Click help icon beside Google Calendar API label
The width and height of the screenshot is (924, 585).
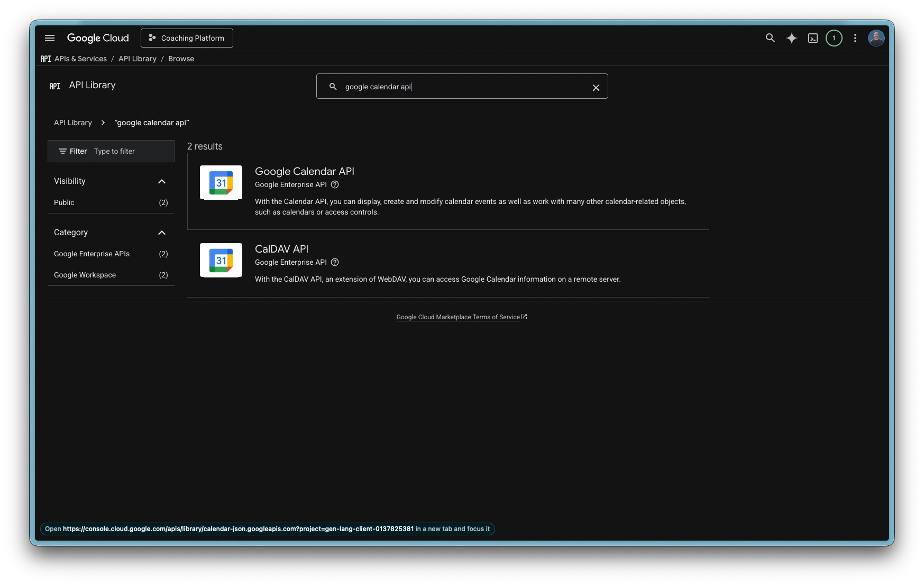pos(335,184)
